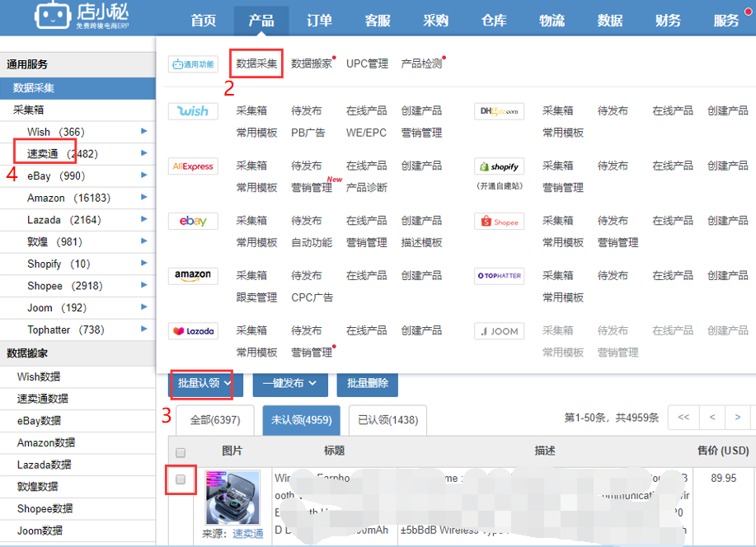This screenshot has height=547, width=756.
Task: Switch to the 已认领(1438) tab
Action: (387, 420)
